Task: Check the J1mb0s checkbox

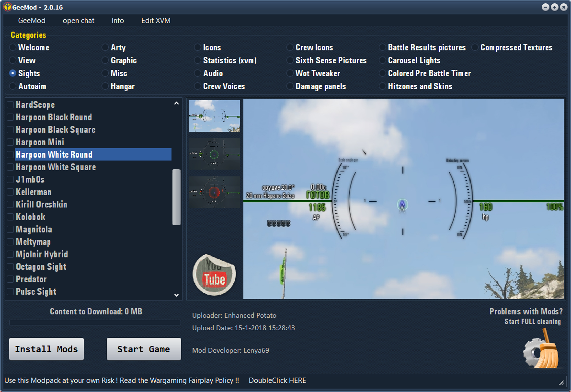Action: pos(10,180)
